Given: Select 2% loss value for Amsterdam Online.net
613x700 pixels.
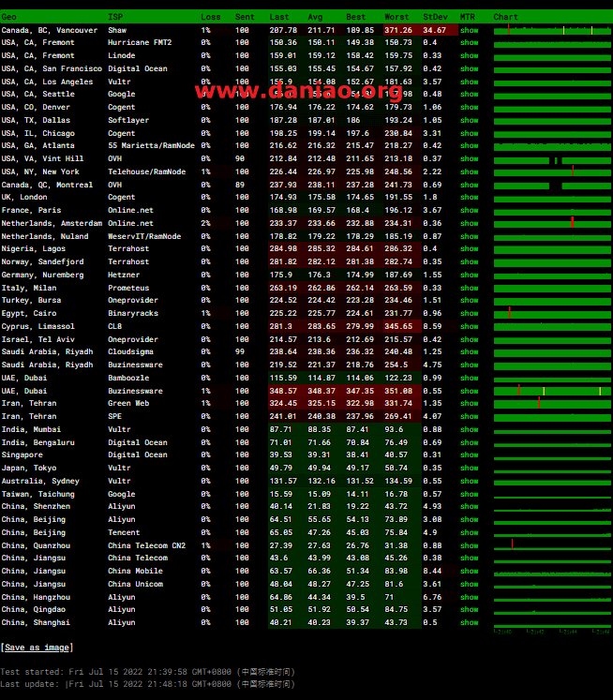Looking at the screenshot, I should pos(205,223).
